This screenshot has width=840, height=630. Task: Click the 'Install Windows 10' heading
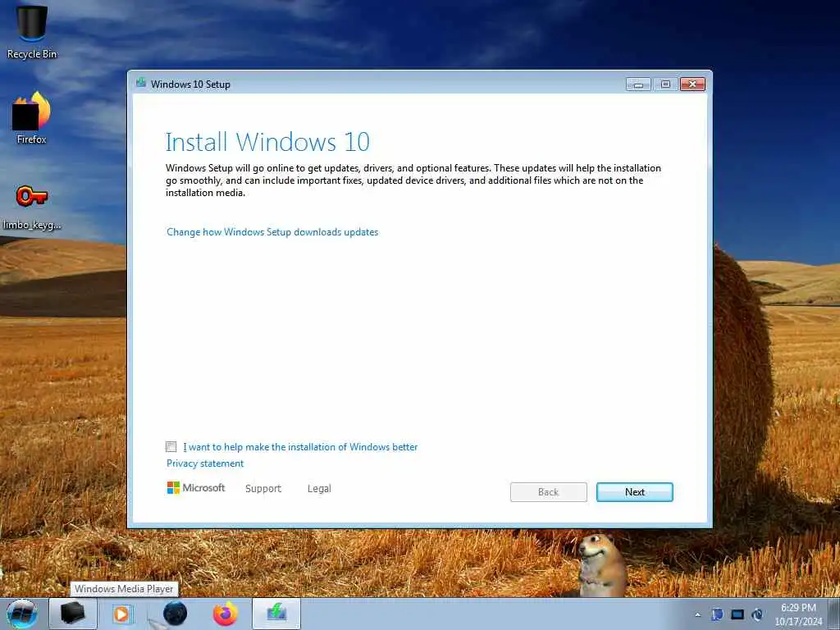(267, 142)
